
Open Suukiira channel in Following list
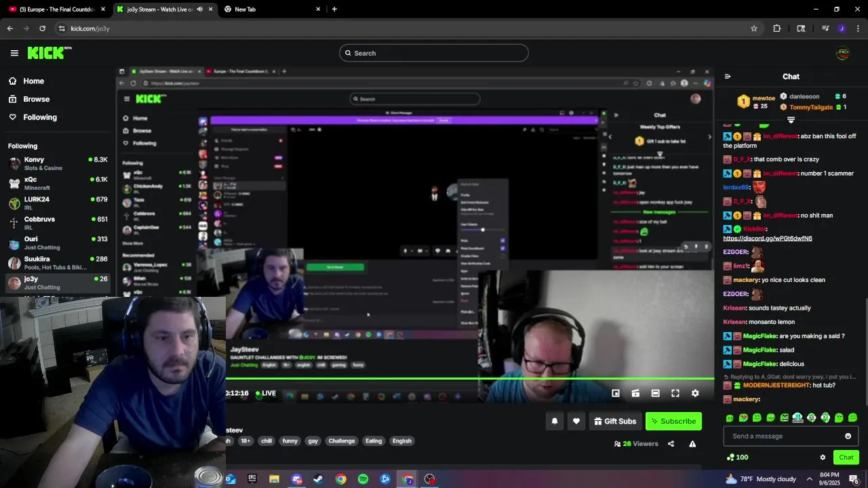(58, 262)
